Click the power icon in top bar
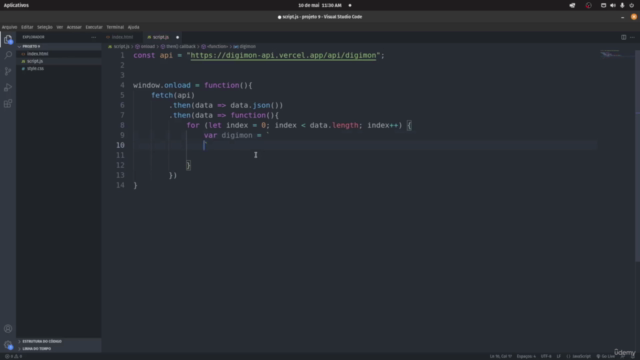Screen dimensions: 640x360 pos(631,5)
